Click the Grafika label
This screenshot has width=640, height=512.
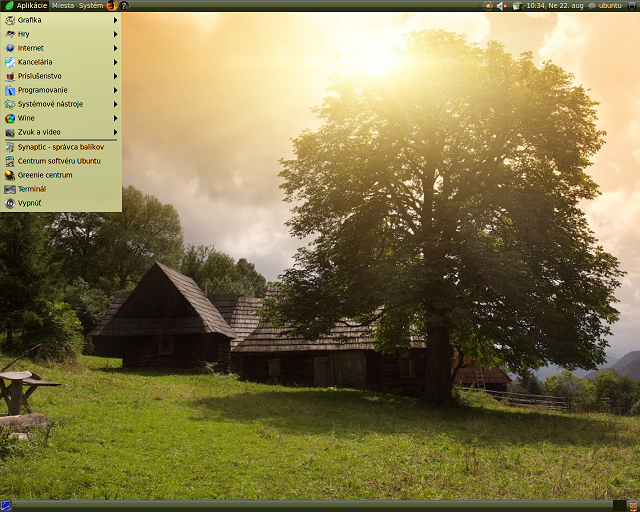point(29,20)
